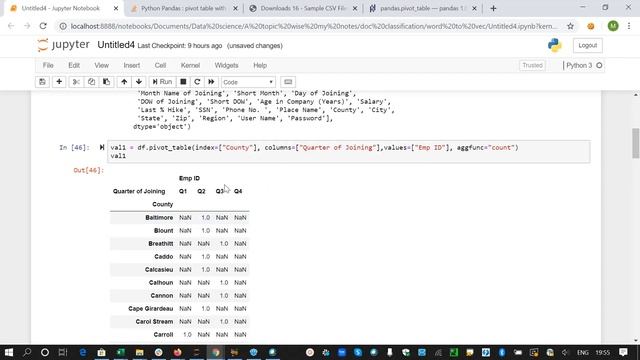Image resolution: width=640 pixels, height=360 pixels.
Task: Copy selected cells icon in toolbar
Action: click(91, 82)
